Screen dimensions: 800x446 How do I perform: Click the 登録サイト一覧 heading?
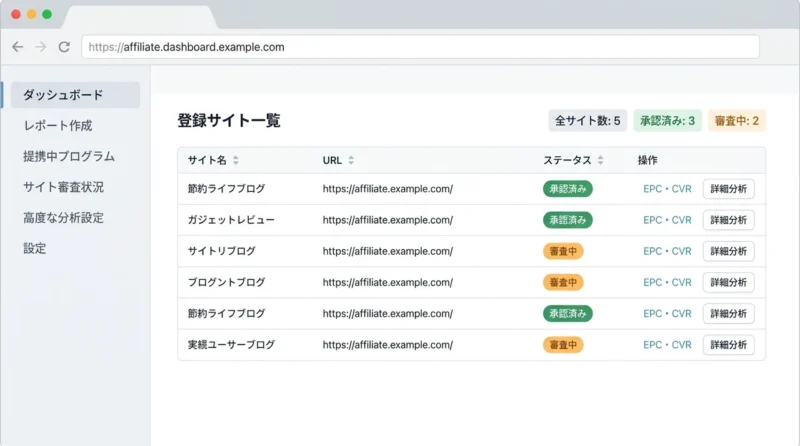[229, 121]
